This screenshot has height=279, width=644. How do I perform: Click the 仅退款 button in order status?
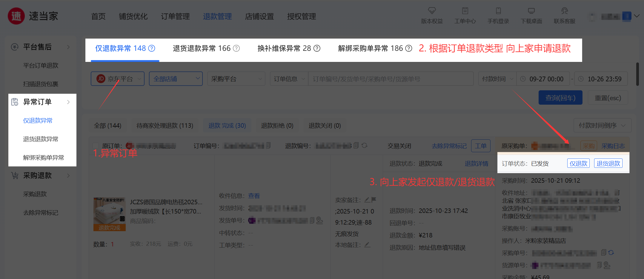pos(578,164)
